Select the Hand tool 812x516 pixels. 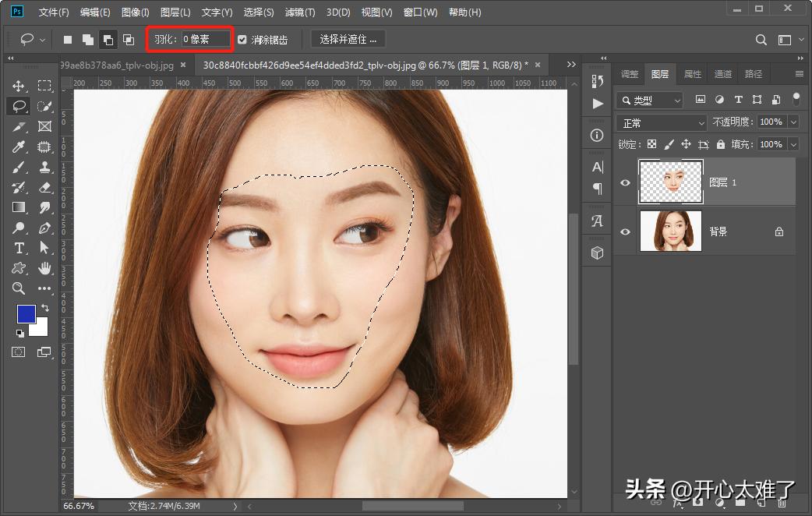(x=44, y=268)
